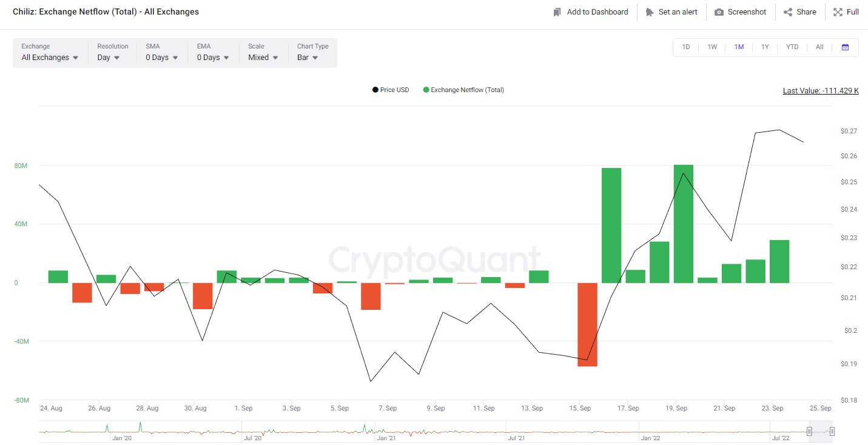Open the Scale dropdown set to Mixed
The width and height of the screenshot is (868, 445).
(263, 58)
